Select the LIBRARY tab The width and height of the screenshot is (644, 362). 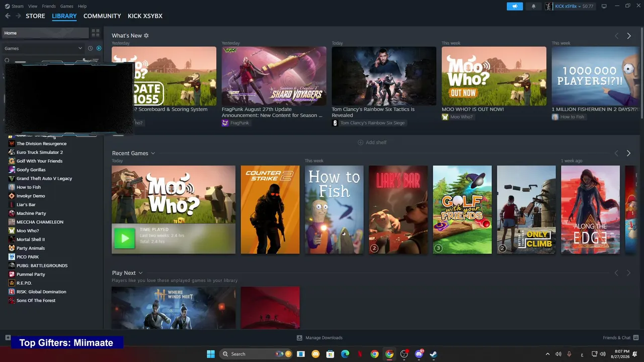pos(64,16)
